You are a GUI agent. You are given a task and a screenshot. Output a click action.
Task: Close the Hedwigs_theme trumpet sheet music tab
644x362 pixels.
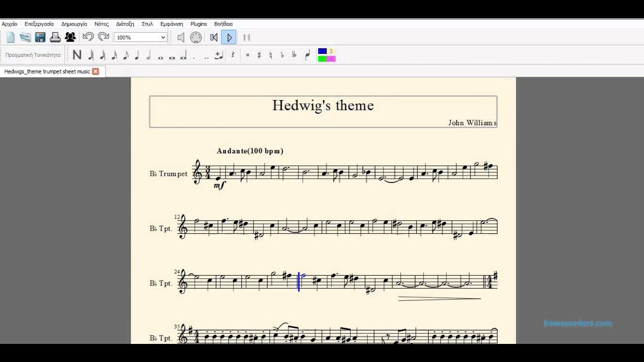click(x=96, y=71)
